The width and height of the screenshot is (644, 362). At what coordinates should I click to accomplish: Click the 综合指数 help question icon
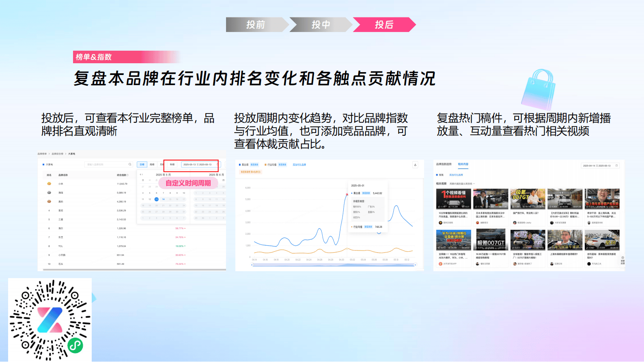pos(127,175)
